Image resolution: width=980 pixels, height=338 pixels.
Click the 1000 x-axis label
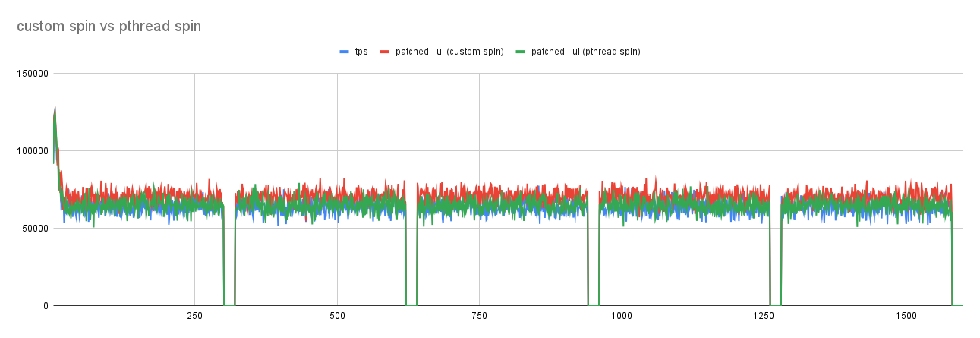622,315
